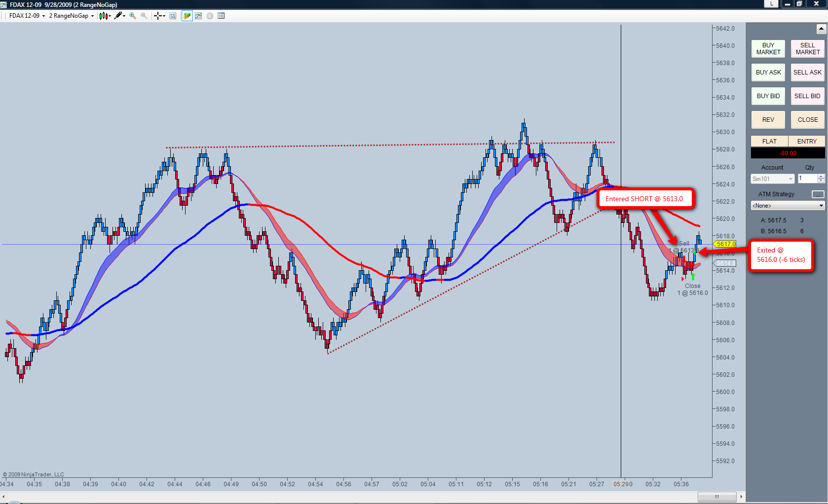Click the -80.00 profit/loss display
This screenshot has height=504, width=828.
[788, 153]
